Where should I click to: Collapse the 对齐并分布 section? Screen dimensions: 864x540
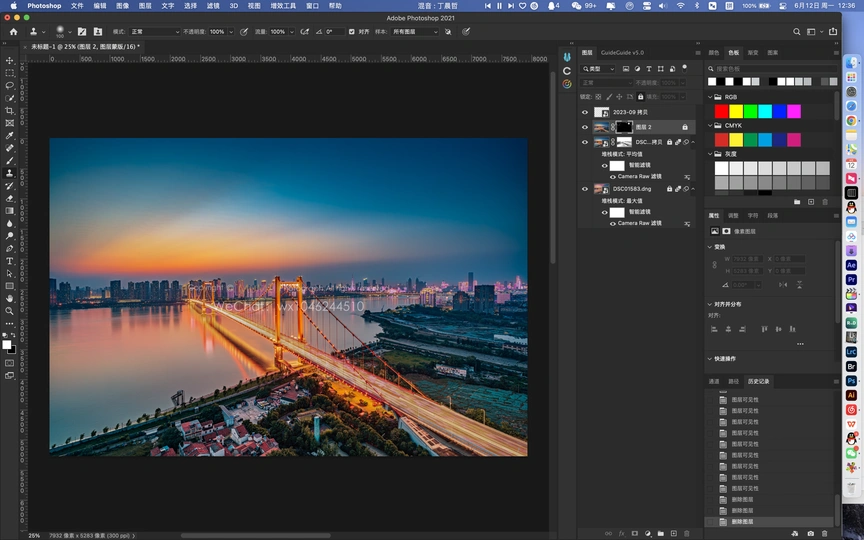point(711,304)
